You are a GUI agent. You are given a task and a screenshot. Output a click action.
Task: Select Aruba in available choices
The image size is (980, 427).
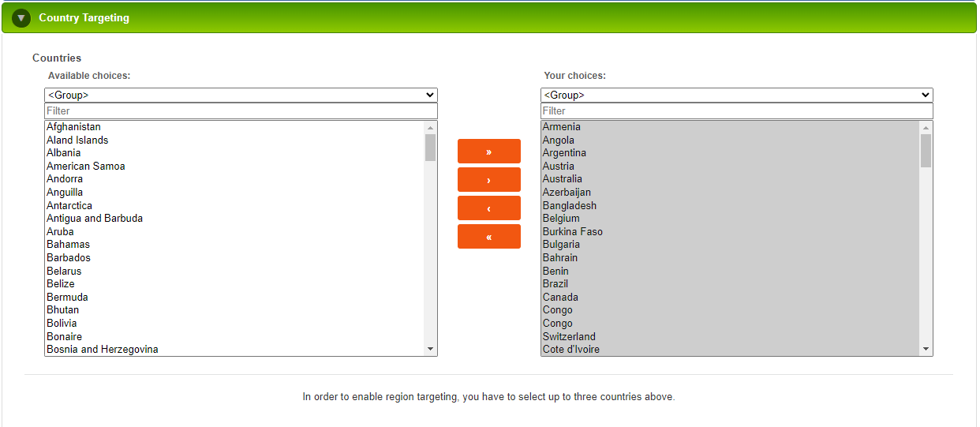coord(234,231)
